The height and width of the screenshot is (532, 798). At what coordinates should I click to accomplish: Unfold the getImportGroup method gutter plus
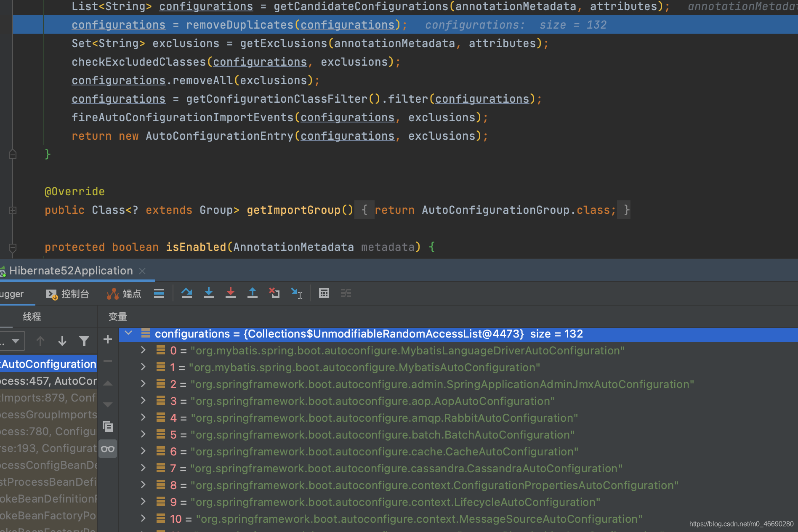pos(13,210)
